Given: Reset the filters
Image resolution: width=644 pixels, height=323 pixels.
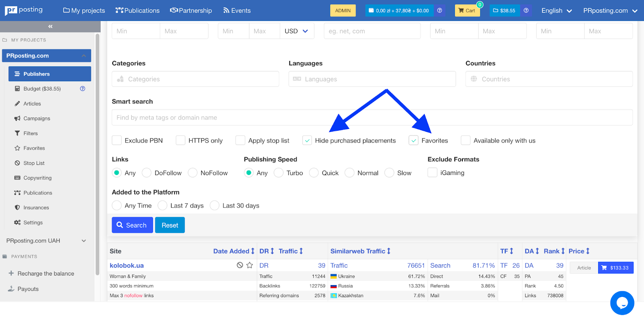Looking at the screenshot, I should pos(170,225).
